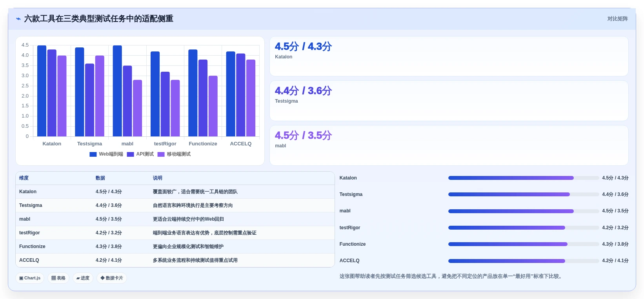
Task: Select the mabl 移动端测试 bar in the chart
Action: coord(137,108)
